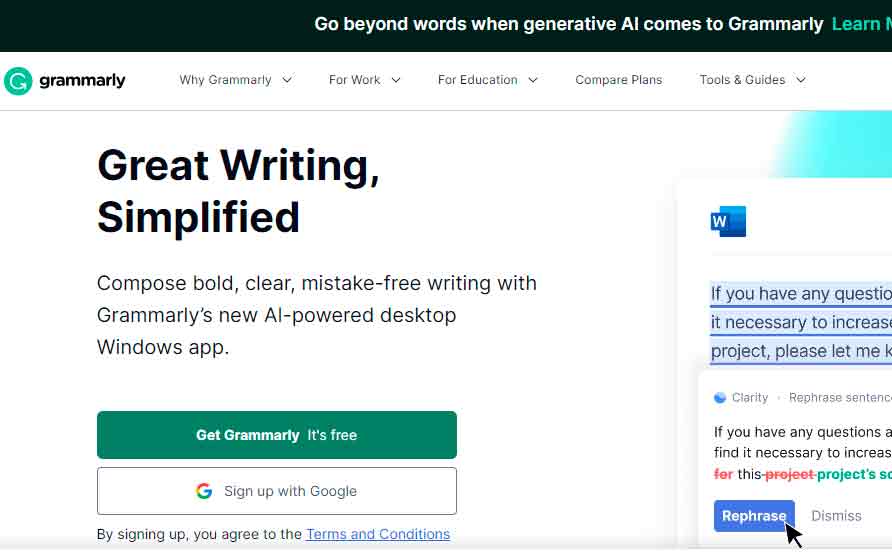The width and height of the screenshot is (892, 552).
Task: Click the green "project's" suggested text
Action: pos(852,474)
